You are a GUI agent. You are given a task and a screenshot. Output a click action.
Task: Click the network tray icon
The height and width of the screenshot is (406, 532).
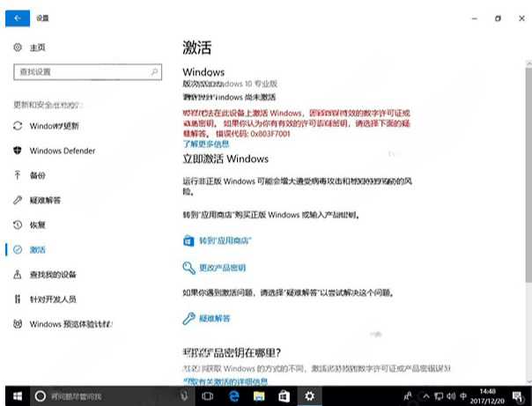439,395
